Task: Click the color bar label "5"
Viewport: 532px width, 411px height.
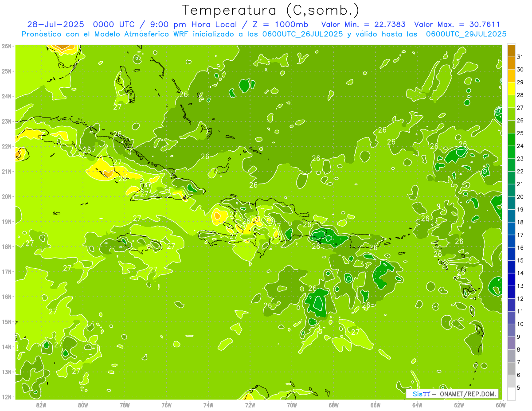Action: click(x=519, y=388)
